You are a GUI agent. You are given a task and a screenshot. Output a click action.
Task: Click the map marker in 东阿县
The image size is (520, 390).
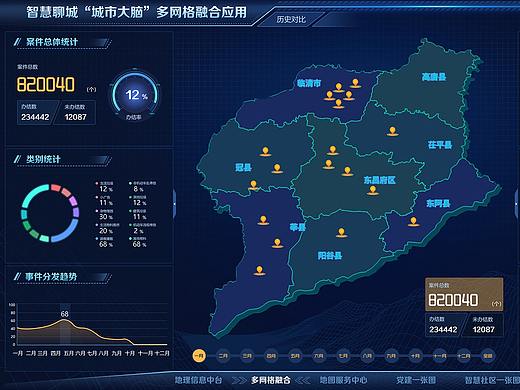tap(413, 221)
